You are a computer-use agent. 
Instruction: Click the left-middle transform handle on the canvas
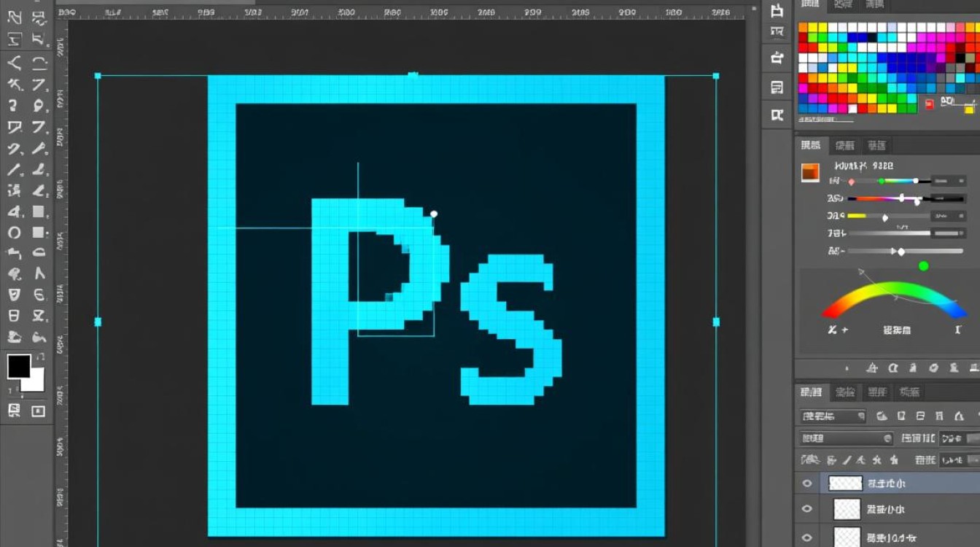point(98,322)
